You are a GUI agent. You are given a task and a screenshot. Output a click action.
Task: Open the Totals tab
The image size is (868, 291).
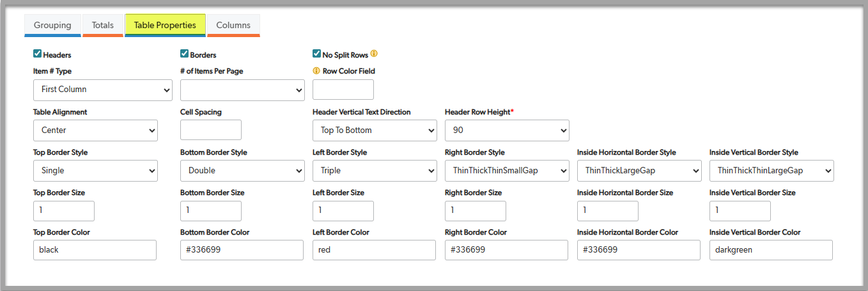point(103,25)
